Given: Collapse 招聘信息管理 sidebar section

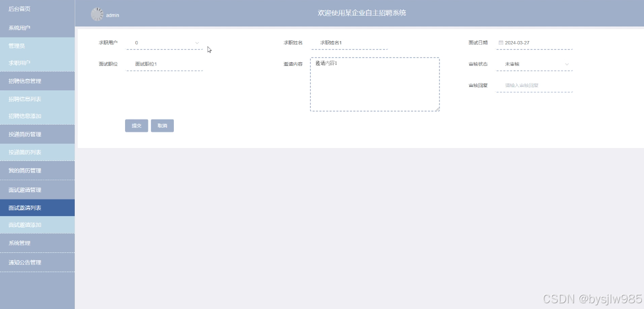Looking at the screenshot, I should click(37, 81).
